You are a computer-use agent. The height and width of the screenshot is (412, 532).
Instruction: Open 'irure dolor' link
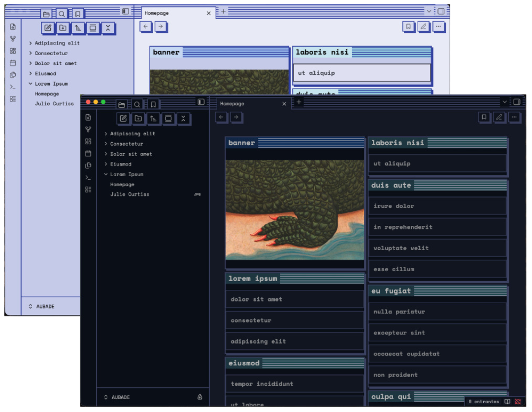(x=394, y=206)
